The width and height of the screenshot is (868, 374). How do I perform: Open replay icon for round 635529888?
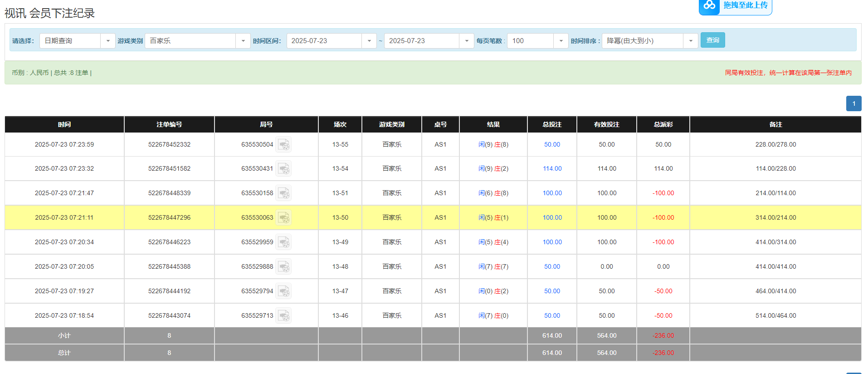(284, 267)
